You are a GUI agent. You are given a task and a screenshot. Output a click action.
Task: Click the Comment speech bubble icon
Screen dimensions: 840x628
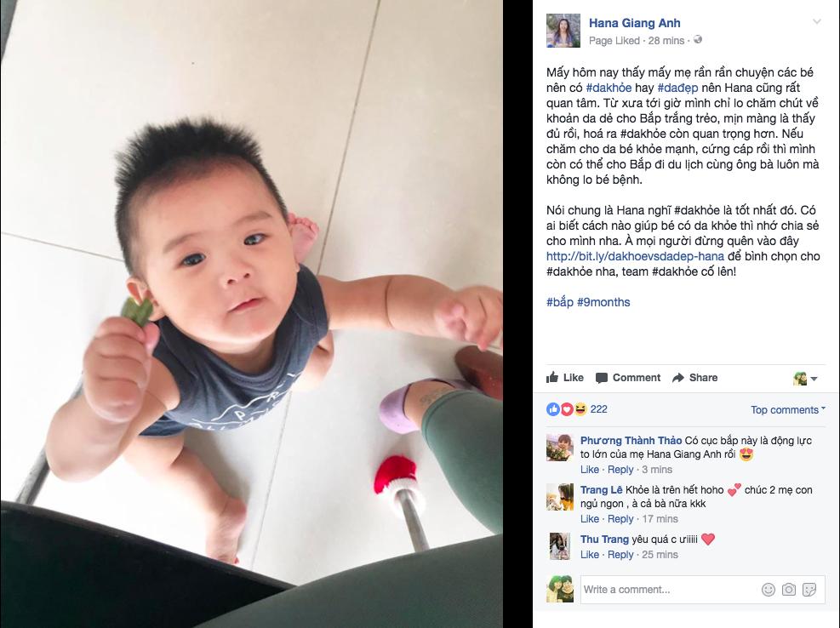click(x=602, y=378)
